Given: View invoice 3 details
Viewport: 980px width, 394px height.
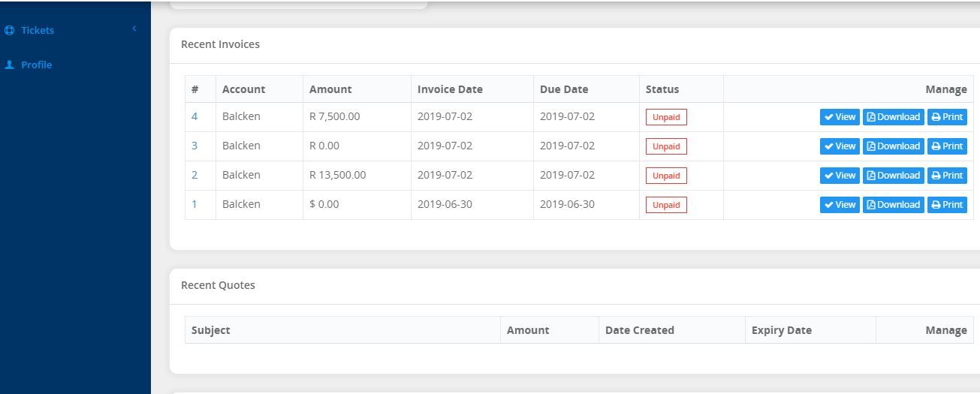Looking at the screenshot, I should tap(840, 146).
